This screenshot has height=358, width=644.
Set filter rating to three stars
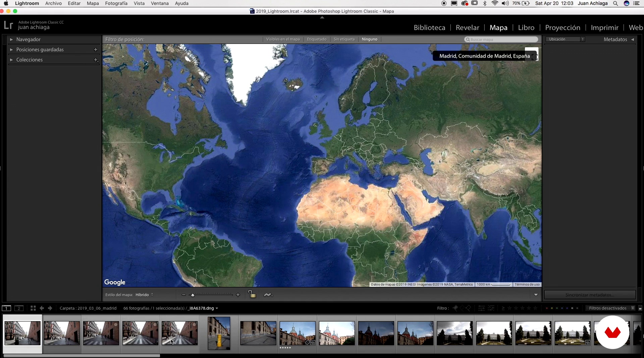click(523, 308)
